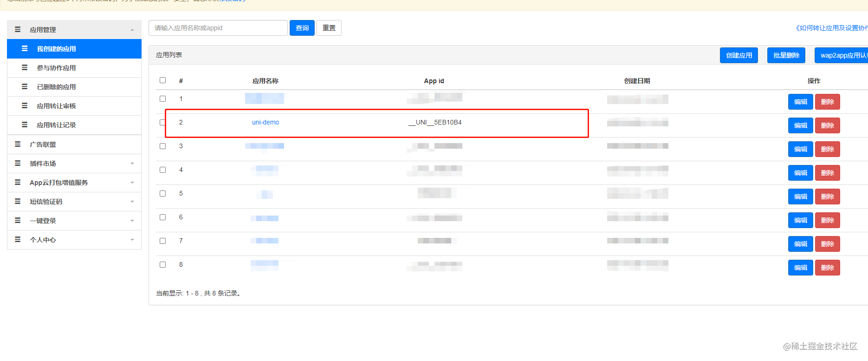The width and height of the screenshot is (868, 361).
Task: Click the list icon next to 已删除的应用
Action: [25, 86]
